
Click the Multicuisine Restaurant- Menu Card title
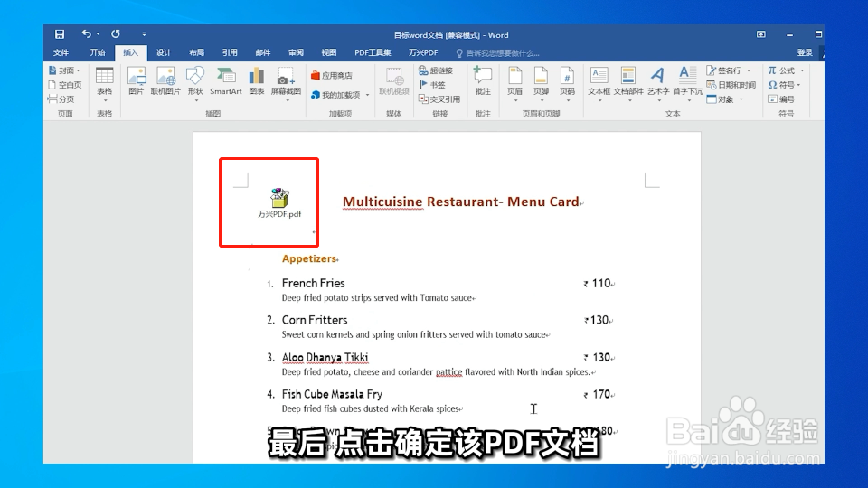pos(460,202)
